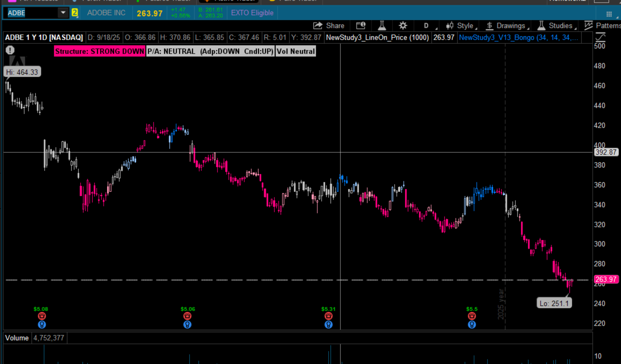
Task: Open the chart info card icon
Action: tap(361, 26)
